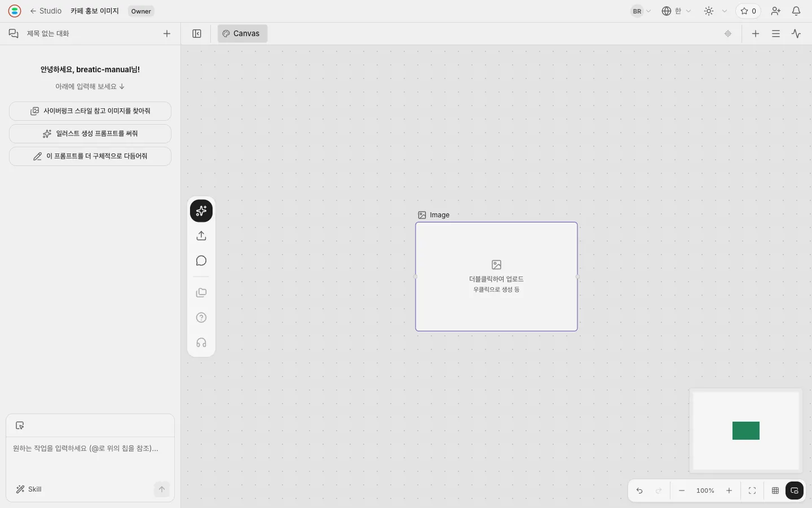Open the BR workspace avatar menu
Image resolution: width=812 pixels, height=508 pixels.
(x=641, y=11)
